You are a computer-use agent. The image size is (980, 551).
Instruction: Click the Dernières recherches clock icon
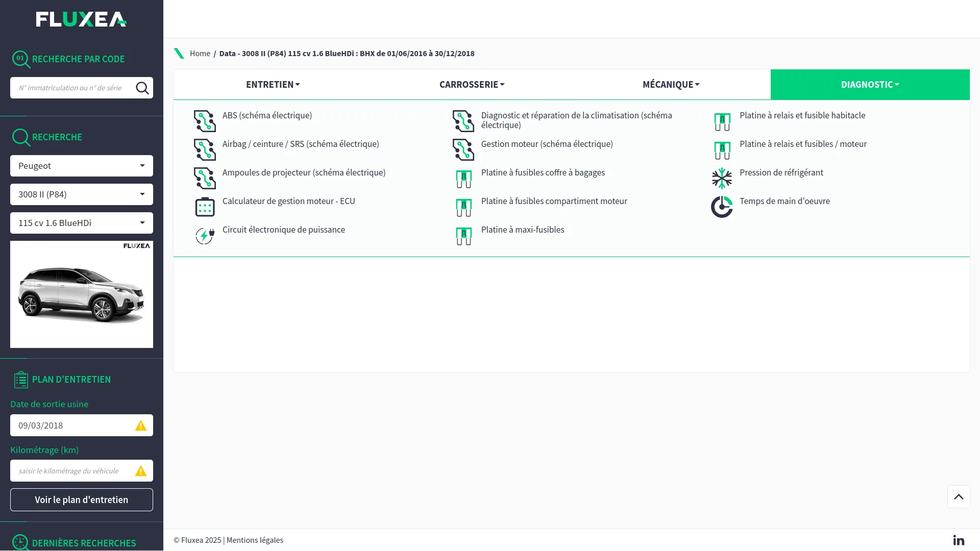click(x=20, y=542)
